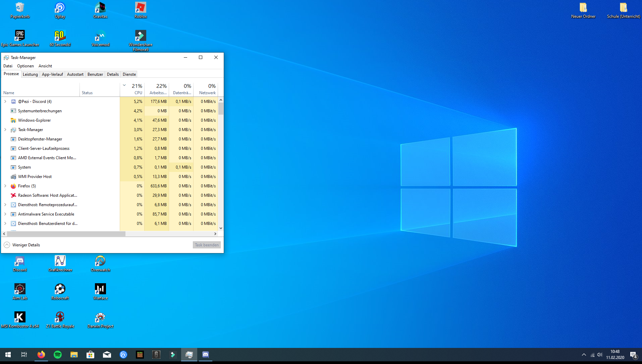642x364 pixels.
Task: Select the Robocraft desktop shortcut
Action: (60, 292)
